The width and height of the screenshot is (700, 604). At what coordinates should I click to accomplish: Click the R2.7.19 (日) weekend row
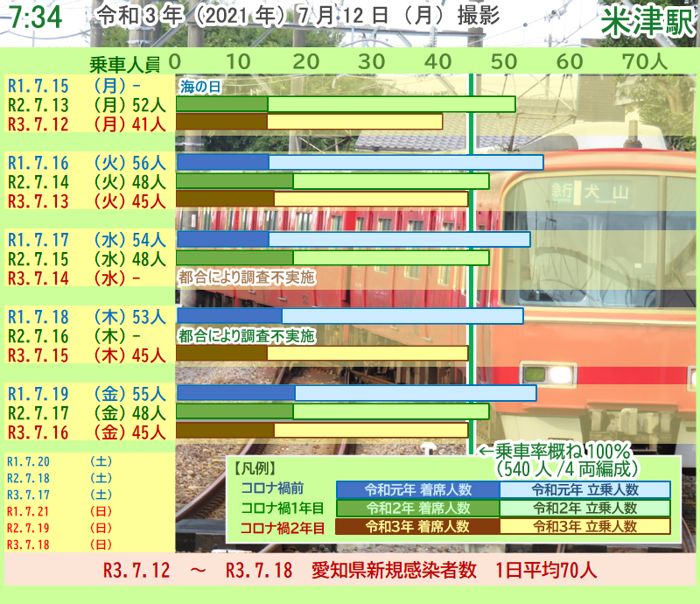[59, 528]
